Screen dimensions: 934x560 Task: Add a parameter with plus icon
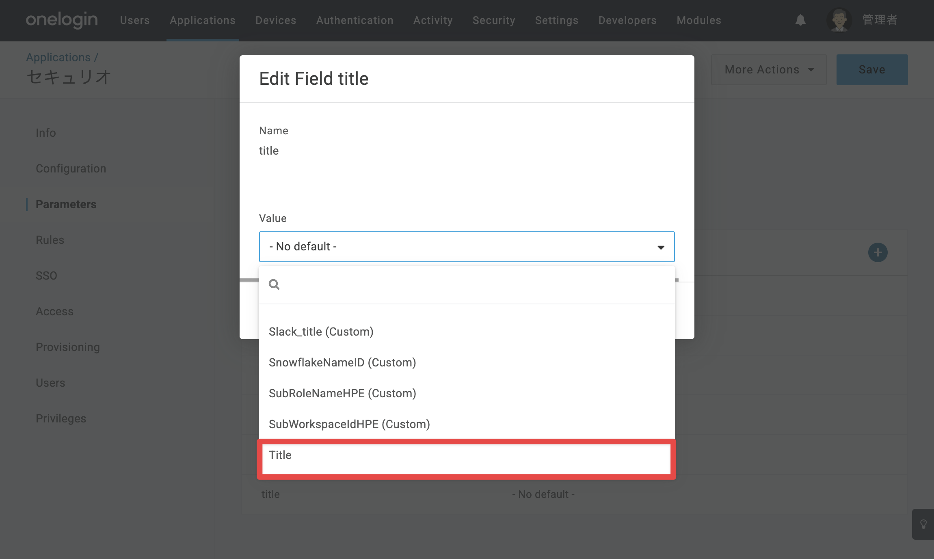[878, 252]
